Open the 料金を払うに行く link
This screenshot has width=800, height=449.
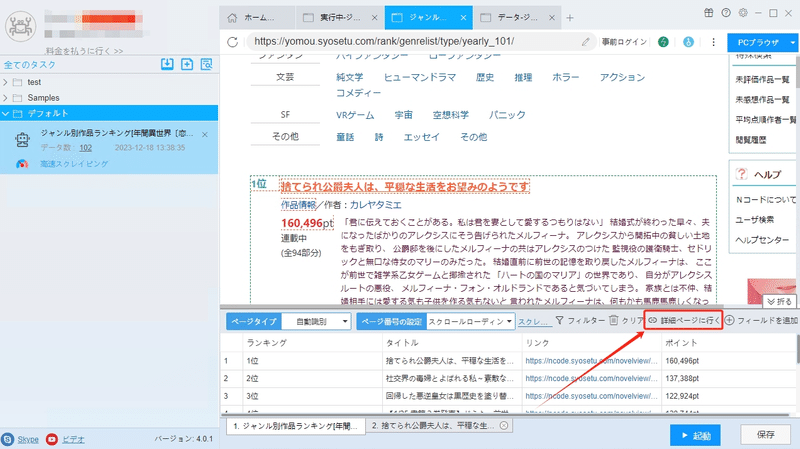click(x=84, y=51)
